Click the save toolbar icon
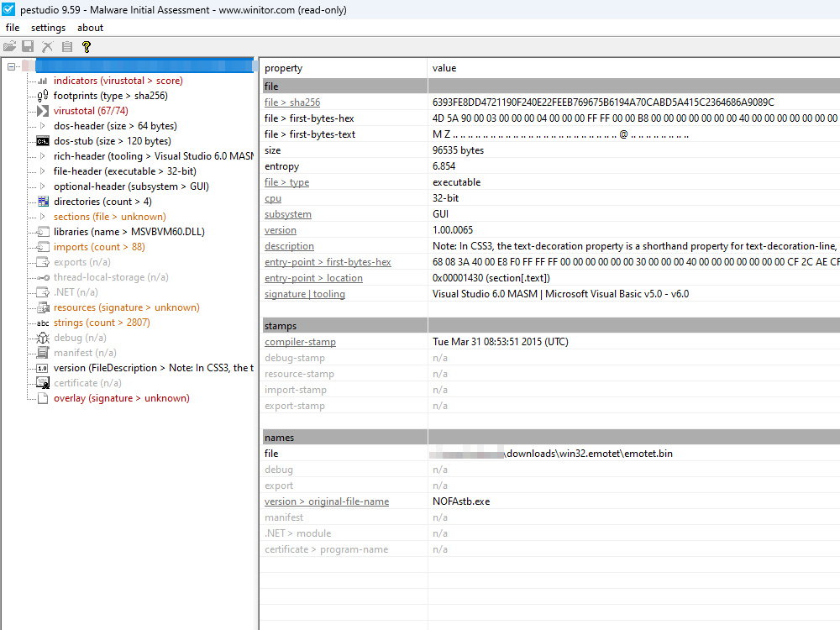 (27, 46)
